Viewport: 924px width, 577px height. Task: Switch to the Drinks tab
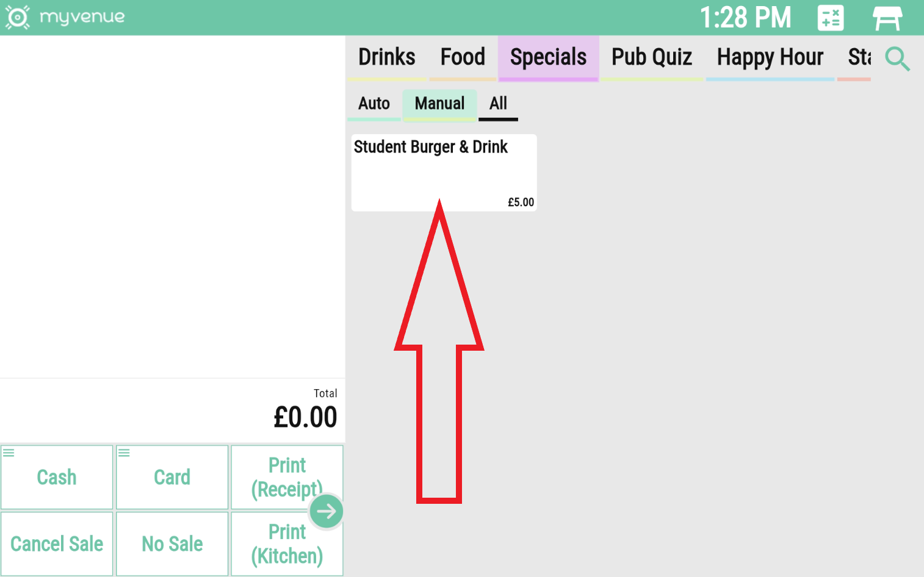point(386,57)
